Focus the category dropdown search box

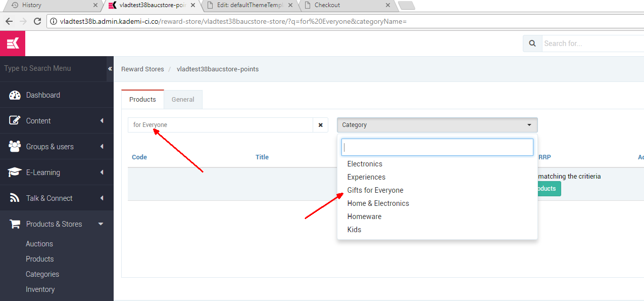point(437,147)
